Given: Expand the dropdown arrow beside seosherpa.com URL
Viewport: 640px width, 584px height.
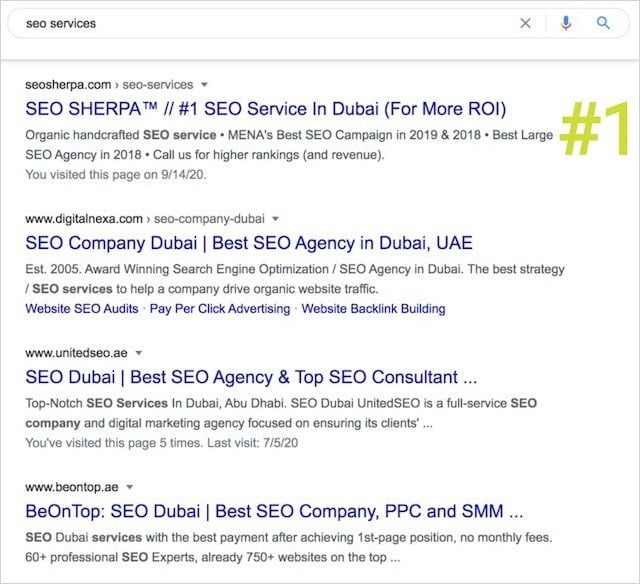Looking at the screenshot, I should [205, 86].
